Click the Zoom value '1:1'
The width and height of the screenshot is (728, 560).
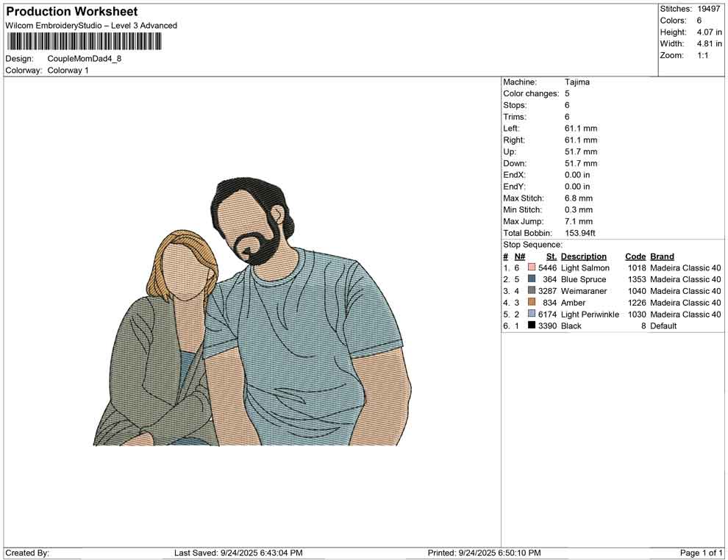click(702, 55)
